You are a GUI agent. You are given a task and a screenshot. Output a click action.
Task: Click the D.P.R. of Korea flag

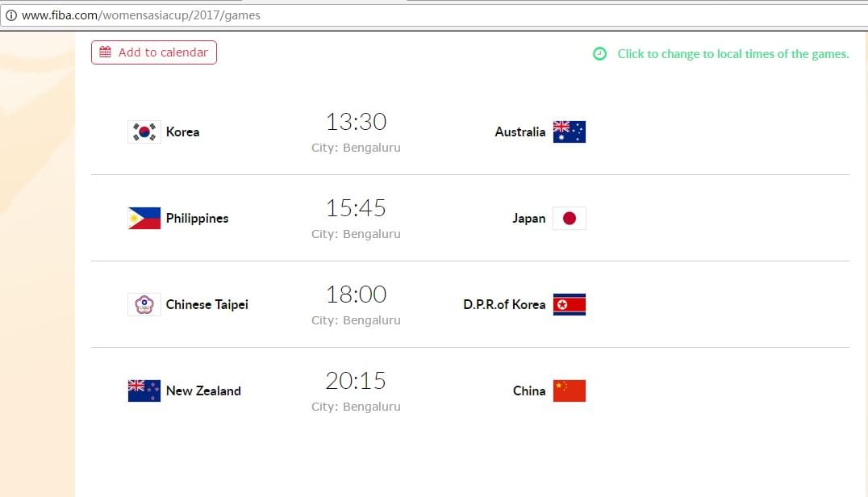[x=569, y=304]
